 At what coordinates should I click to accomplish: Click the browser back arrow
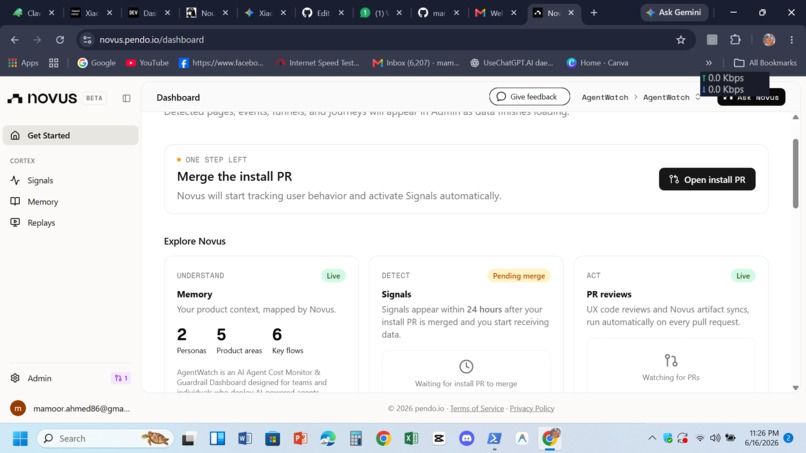click(x=15, y=40)
